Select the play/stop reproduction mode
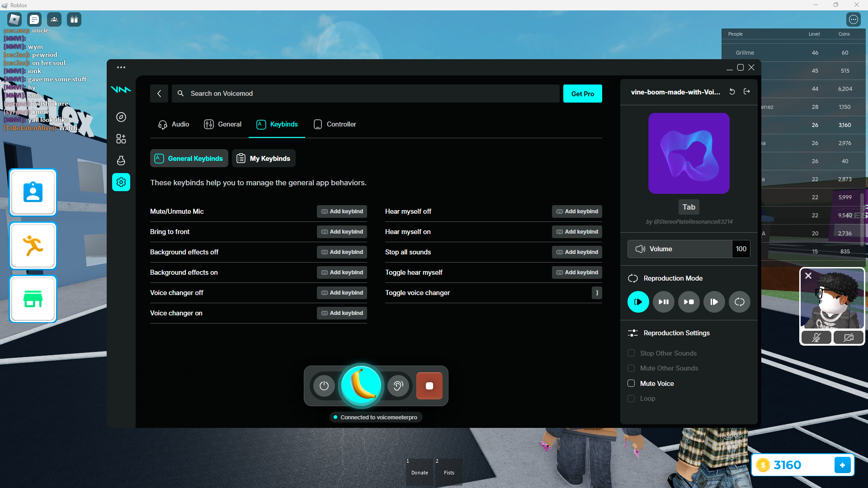868x488 pixels. click(689, 302)
